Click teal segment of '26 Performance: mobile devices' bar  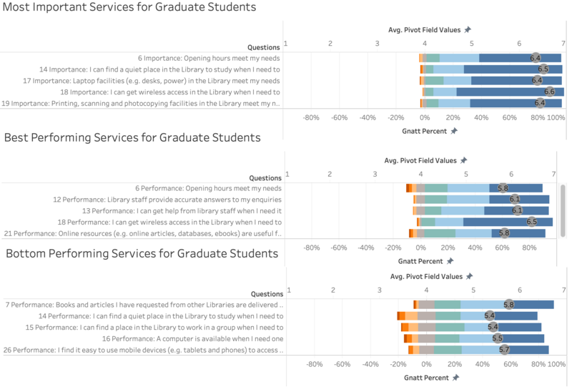(x=448, y=350)
